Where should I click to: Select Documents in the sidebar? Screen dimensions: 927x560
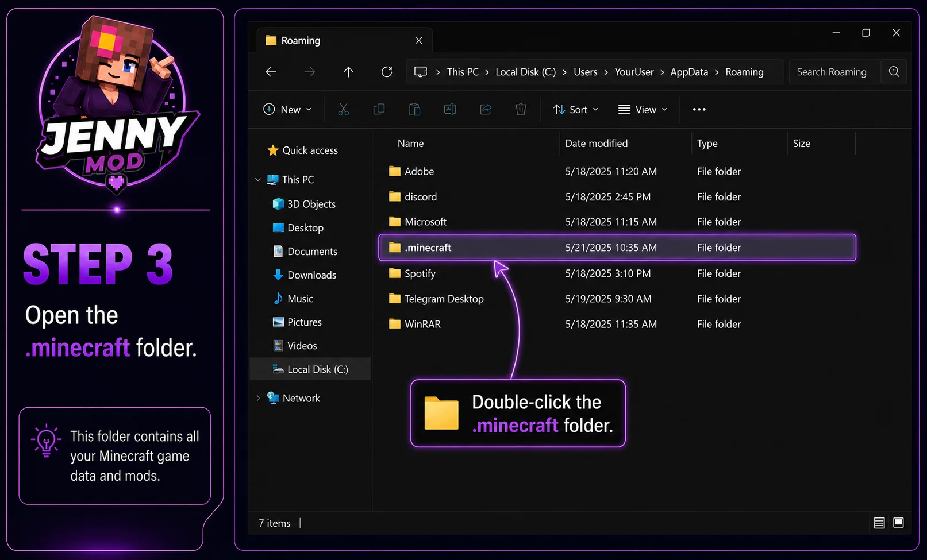(x=305, y=252)
